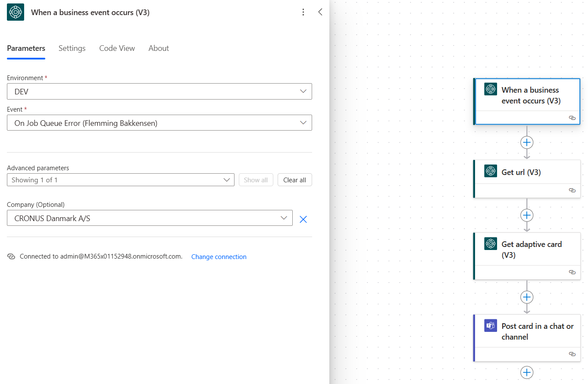
Task: Open the Event dropdown chevron
Action: pos(303,123)
